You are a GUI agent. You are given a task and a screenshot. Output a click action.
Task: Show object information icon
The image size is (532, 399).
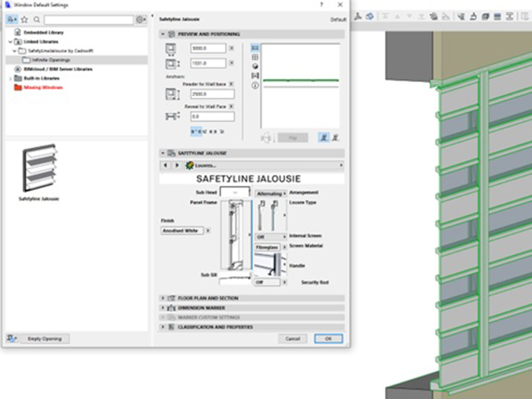[255, 86]
